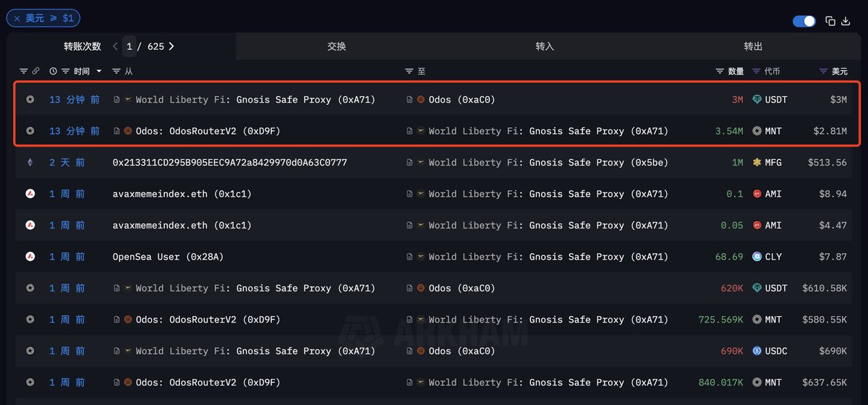Click the page number field showing 1
Screen dimensions: 868x405
[129, 46]
